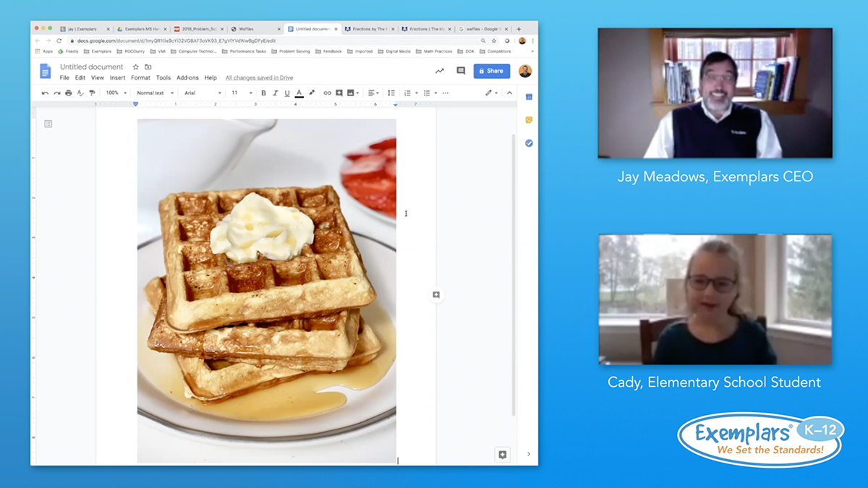
Task: Open the comment history icon
Action: (461, 71)
